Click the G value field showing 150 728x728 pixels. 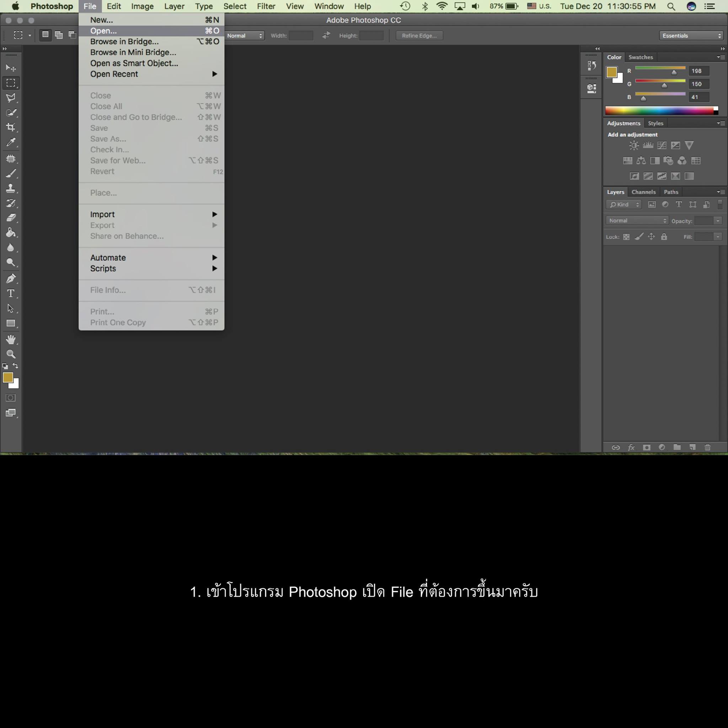[x=699, y=84]
